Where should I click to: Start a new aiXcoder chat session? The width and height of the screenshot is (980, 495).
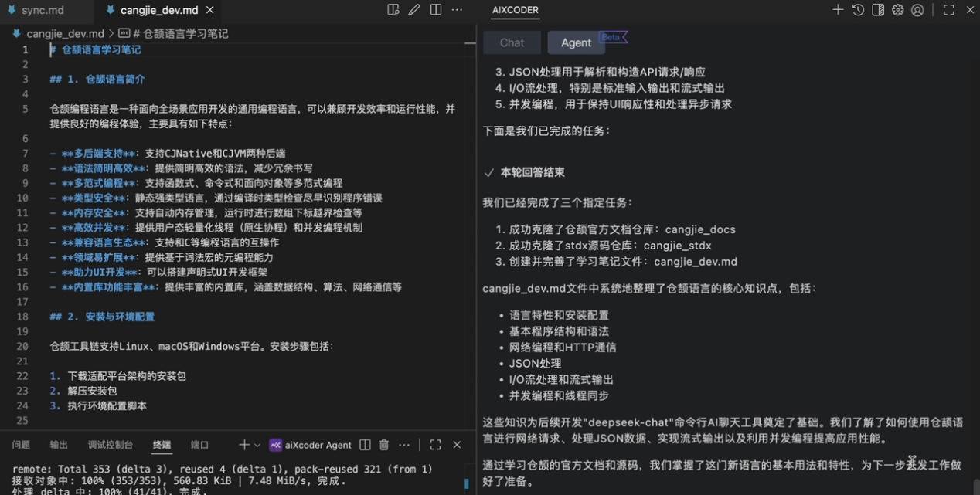pos(838,10)
